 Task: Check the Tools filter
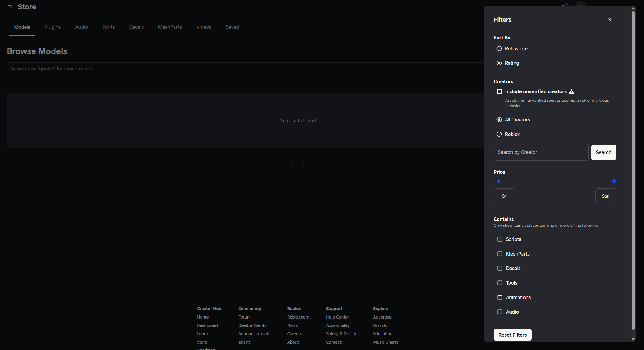pyautogui.click(x=500, y=283)
